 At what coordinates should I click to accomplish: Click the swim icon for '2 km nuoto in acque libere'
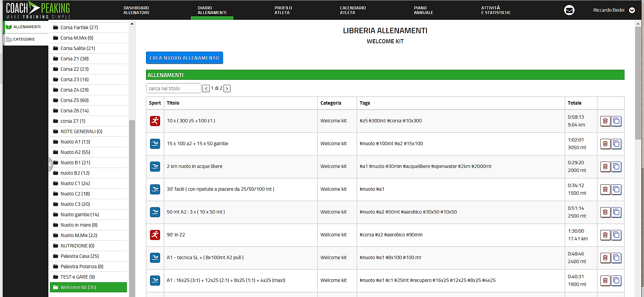[155, 167]
